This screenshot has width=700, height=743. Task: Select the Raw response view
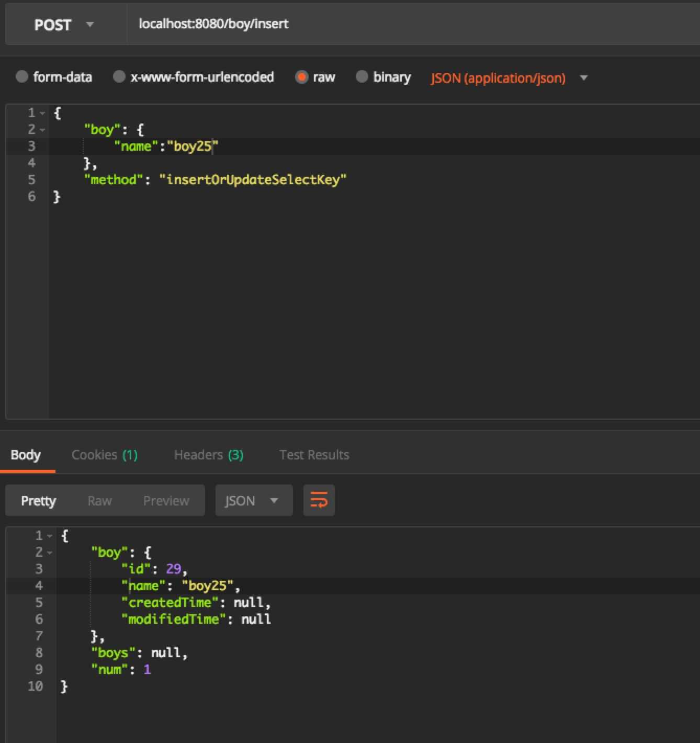click(99, 501)
